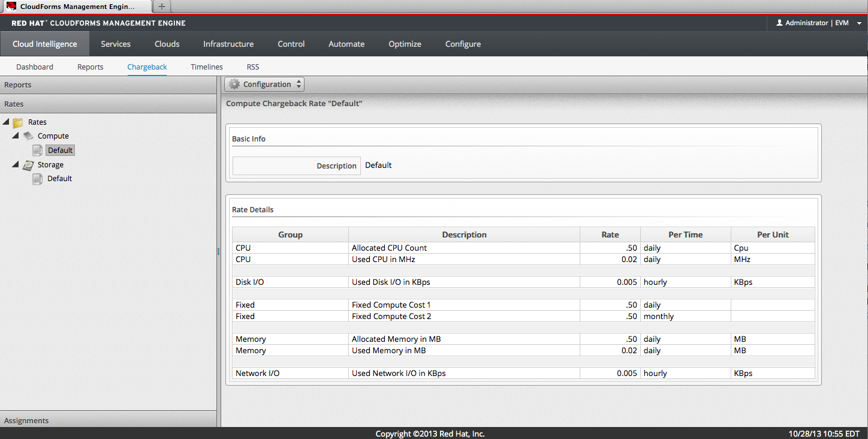Click the Compute node icon
Screen dimensions: 868x439
pos(28,136)
